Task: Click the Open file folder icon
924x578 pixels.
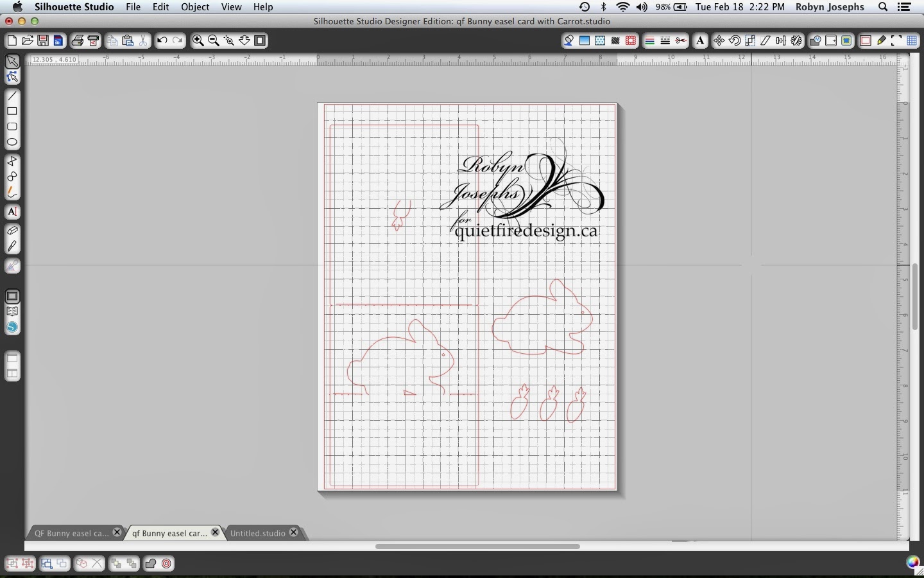Action: [27, 40]
